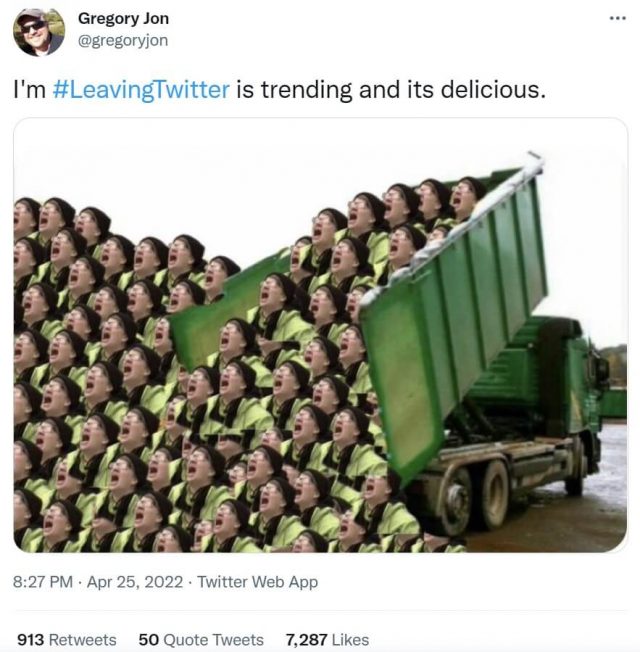Click the number 913 beside Retweets
This screenshot has width=640, height=652.
[x=31, y=639]
